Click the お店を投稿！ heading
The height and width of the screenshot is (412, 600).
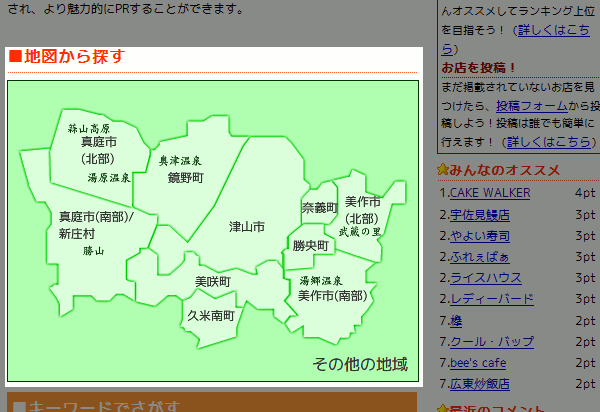coord(478,68)
